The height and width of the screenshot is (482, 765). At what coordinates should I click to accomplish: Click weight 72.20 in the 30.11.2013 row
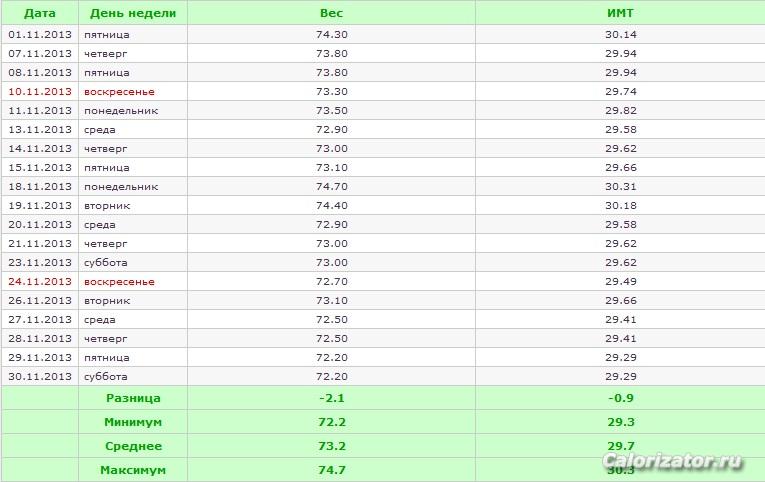pyautogui.click(x=332, y=377)
